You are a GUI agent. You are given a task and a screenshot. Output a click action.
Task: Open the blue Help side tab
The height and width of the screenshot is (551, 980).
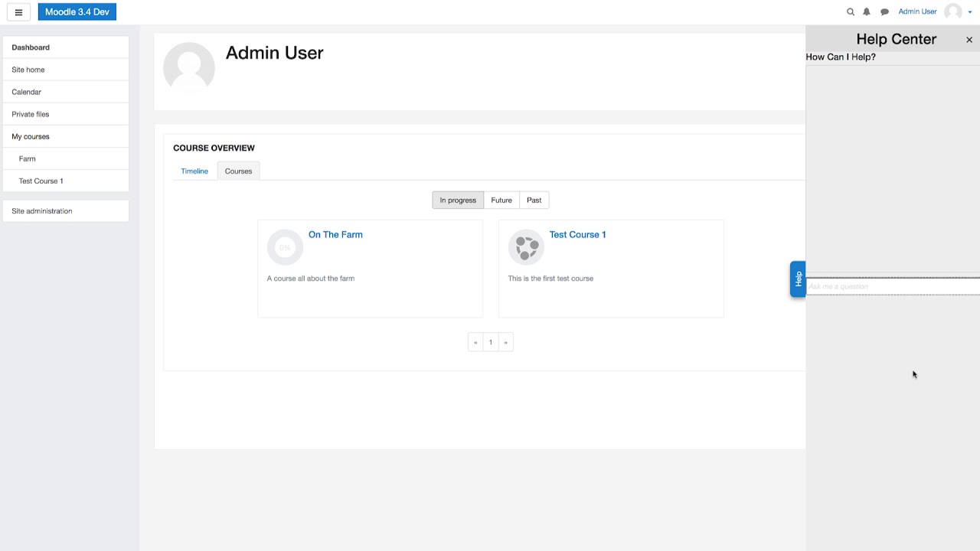(x=798, y=279)
